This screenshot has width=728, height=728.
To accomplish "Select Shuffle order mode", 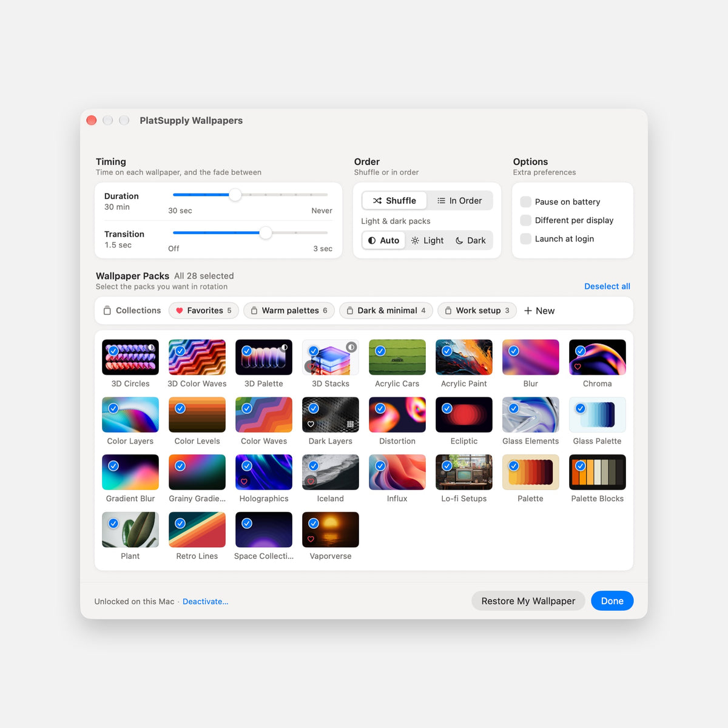I will (x=394, y=201).
